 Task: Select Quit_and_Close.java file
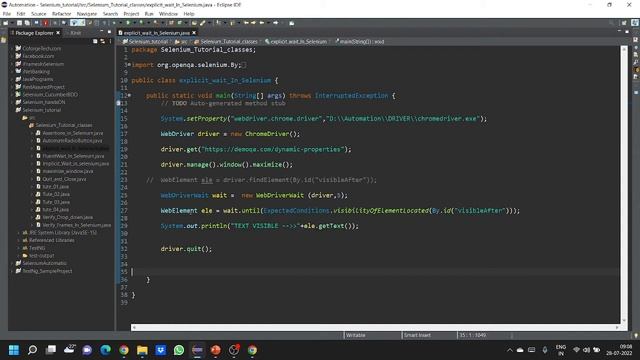[64, 179]
